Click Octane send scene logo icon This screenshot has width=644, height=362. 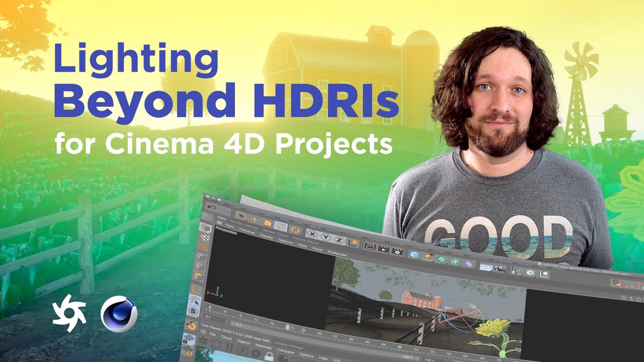[202, 341]
